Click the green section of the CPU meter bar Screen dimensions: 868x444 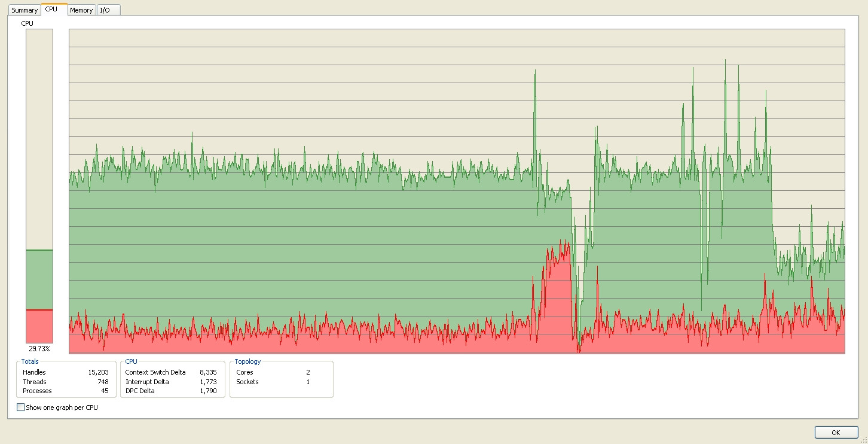[x=39, y=279]
